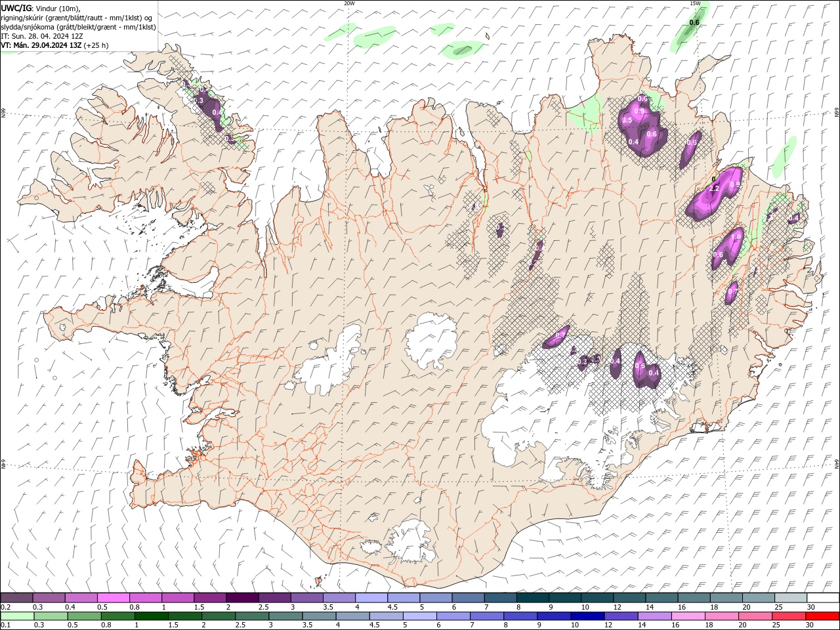Select the 0.5 green swatch in rain scale
Screen dimensions: 840x630
pyautogui.click(x=85, y=616)
